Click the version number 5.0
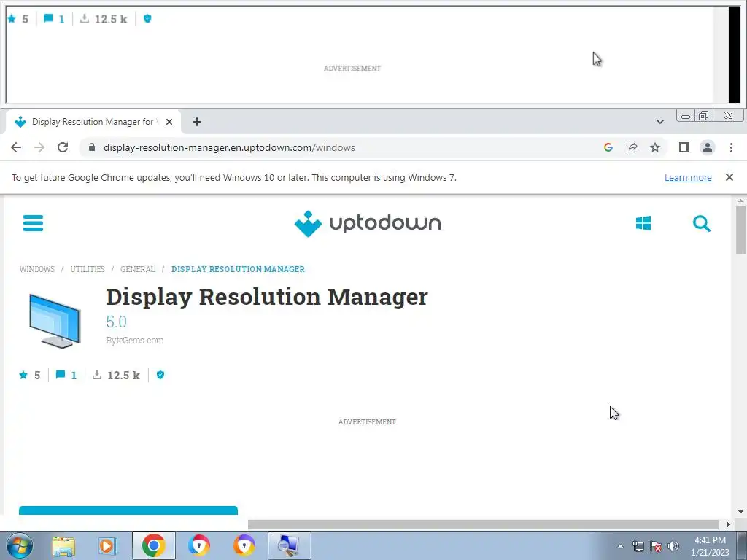The image size is (747, 560). (x=116, y=322)
